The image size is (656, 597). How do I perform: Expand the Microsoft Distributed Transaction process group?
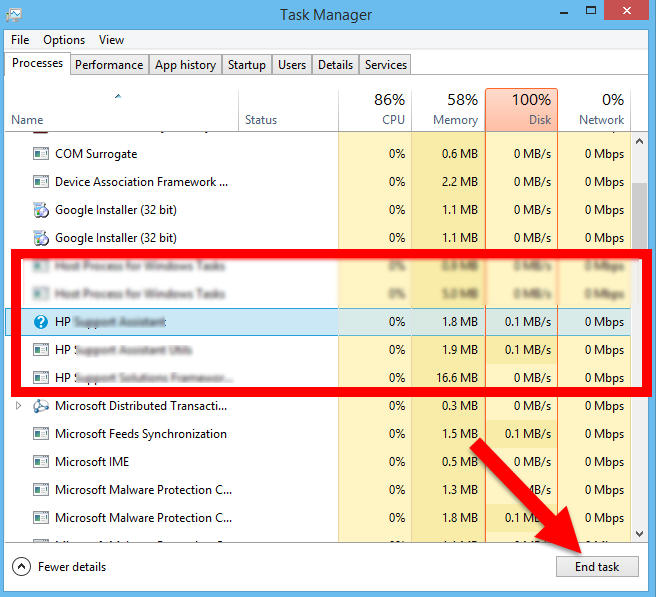click(18, 405)
